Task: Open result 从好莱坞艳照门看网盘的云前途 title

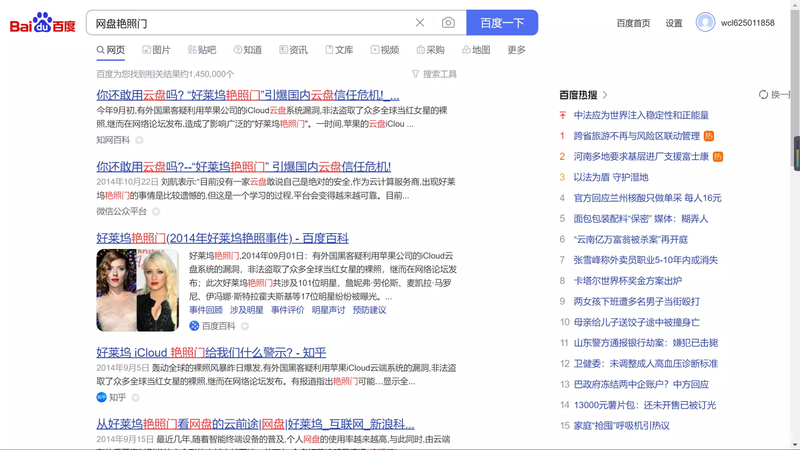Action: [x=255, y=424]
